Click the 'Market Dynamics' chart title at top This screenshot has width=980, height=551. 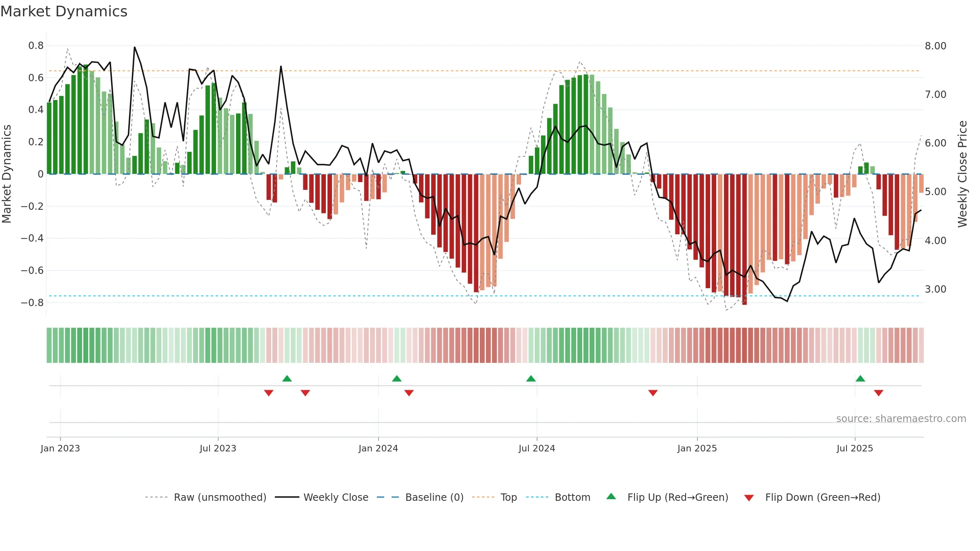click(x=64, y=11)
